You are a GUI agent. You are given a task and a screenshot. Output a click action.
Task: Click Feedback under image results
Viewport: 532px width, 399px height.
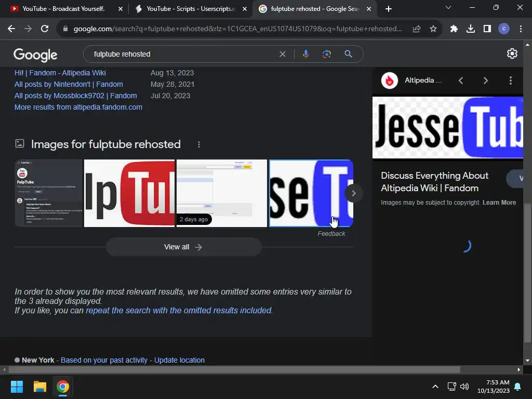pyautogui.click(x=331, y=234)
